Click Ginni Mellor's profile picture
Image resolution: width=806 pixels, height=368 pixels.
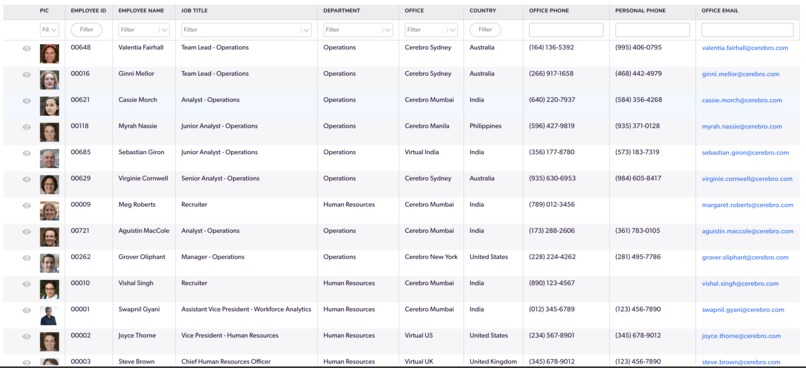click(49, 80)
